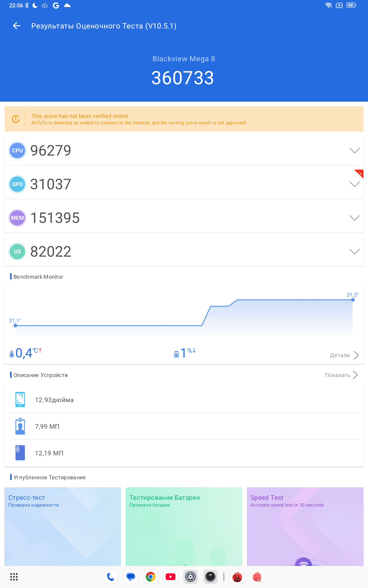Viewport: 368px width, 588px height.
Task: Open the Camera app in dock
Action: pos(210,577)
